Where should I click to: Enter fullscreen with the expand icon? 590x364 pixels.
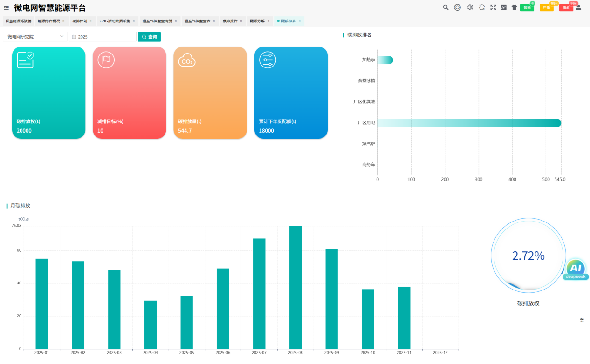(493, 7)
